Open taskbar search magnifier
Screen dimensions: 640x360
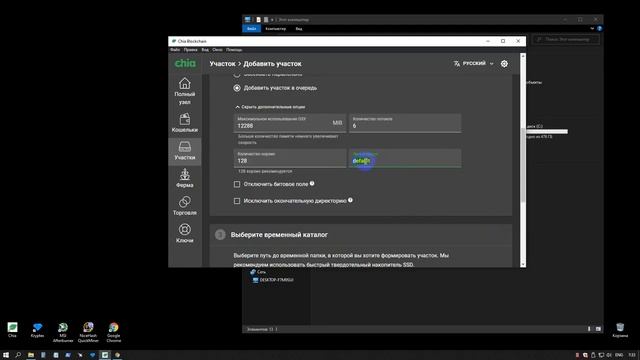(x=18, y=355)
